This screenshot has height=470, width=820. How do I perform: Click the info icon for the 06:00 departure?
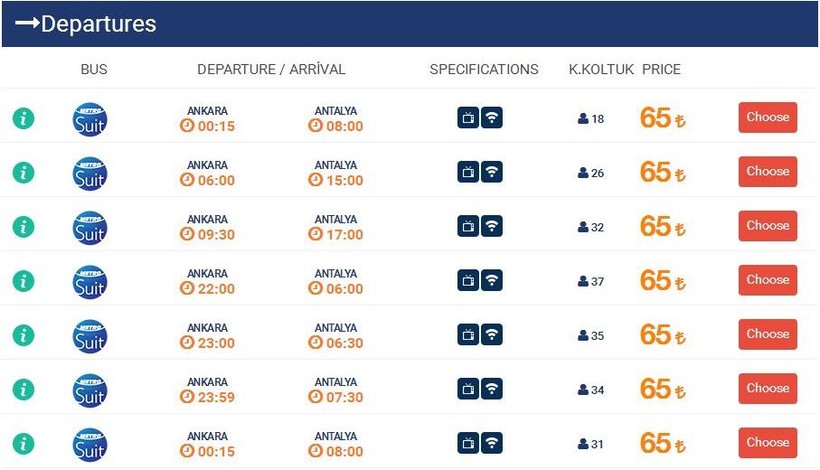pos(23,172)
